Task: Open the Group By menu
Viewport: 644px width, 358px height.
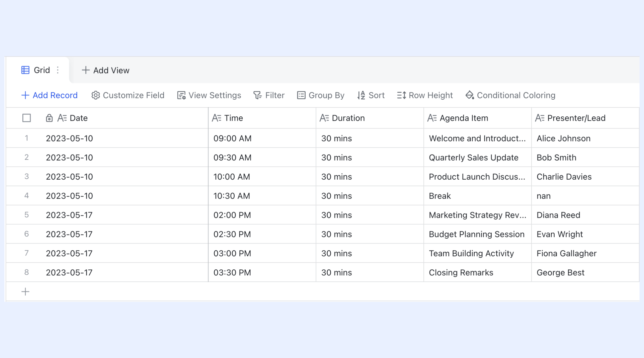Action: [321, 95]
